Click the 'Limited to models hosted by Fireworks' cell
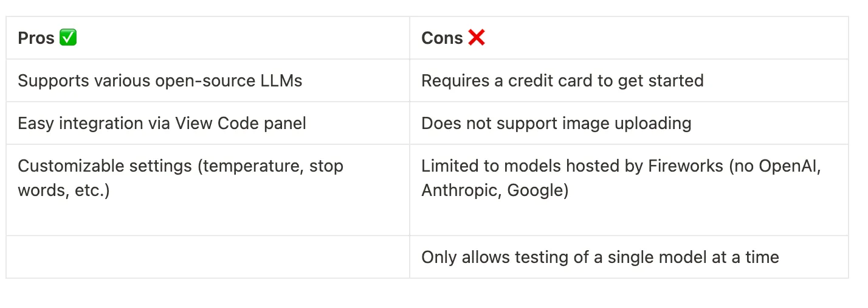Screen dimensions: 868x308 621,178
